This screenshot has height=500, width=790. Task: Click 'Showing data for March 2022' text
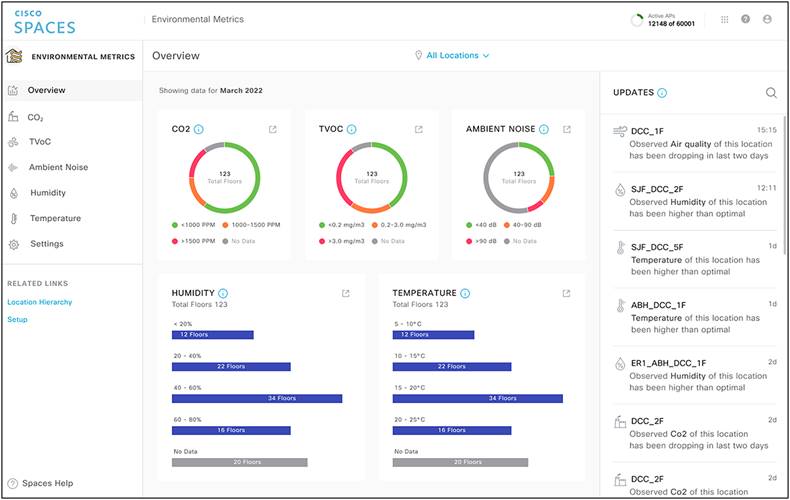211,91
